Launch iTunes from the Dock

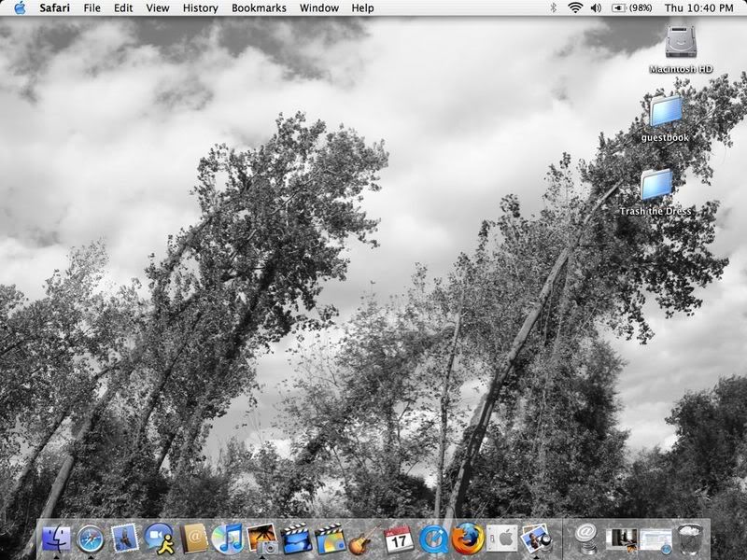[x=228, y=539]
